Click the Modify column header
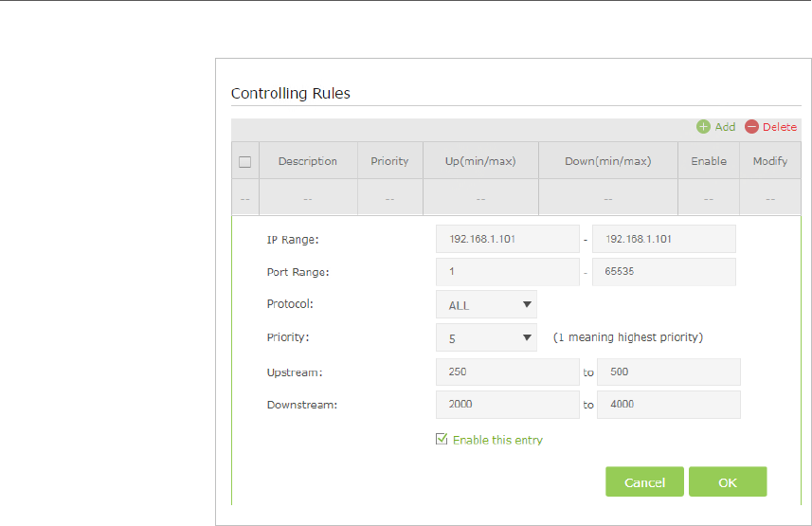The image size is (812, 526). pos(770,161)
